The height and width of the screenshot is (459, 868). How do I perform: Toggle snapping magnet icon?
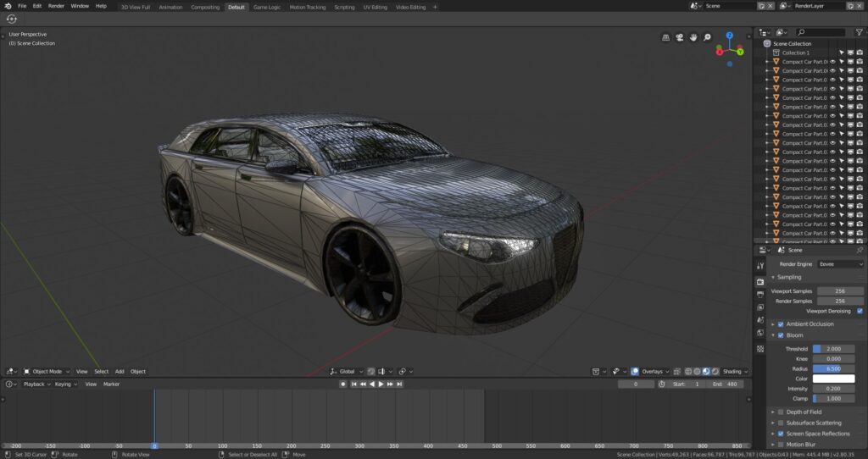click(x=371, y=372)
